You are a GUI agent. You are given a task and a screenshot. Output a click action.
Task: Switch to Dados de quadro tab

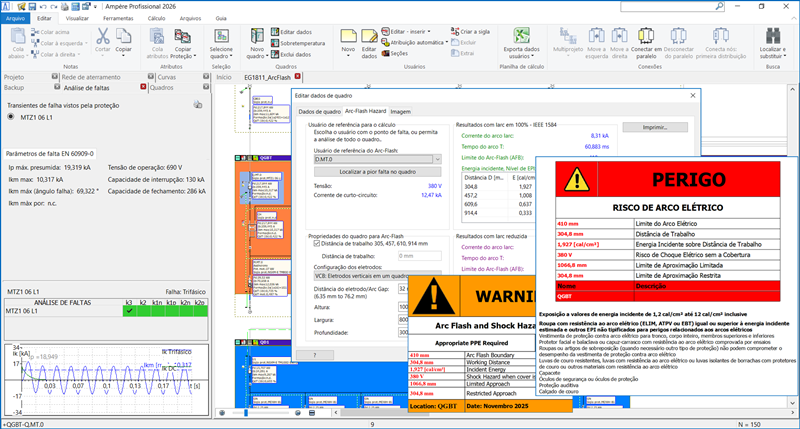point(319,111)
